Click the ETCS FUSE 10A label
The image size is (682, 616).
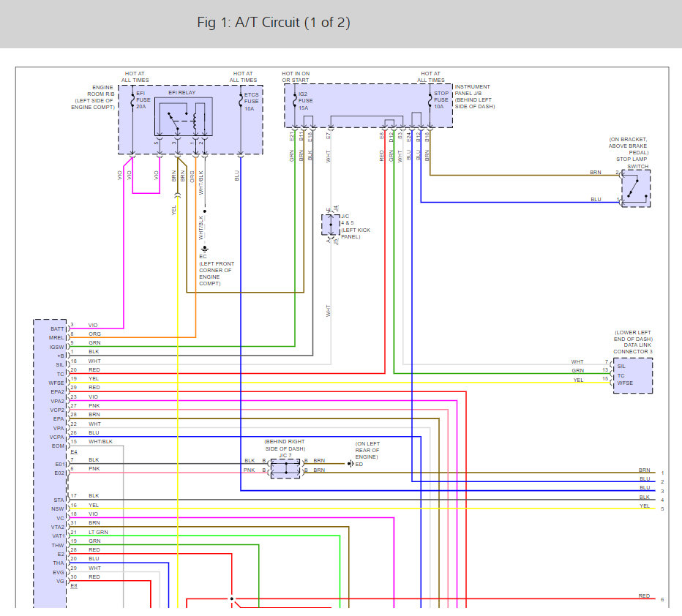click(x=252, y=102)
